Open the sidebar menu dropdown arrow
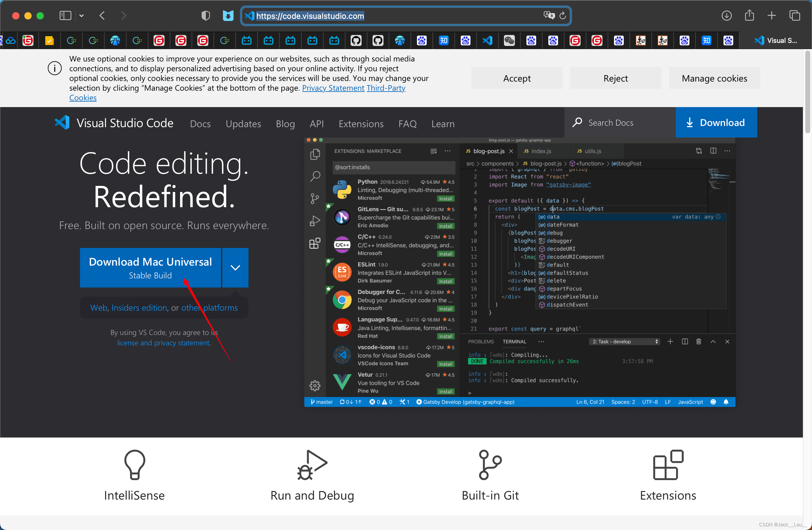The width and height of the screenshot is (812, 530). (x=82, y=16)
